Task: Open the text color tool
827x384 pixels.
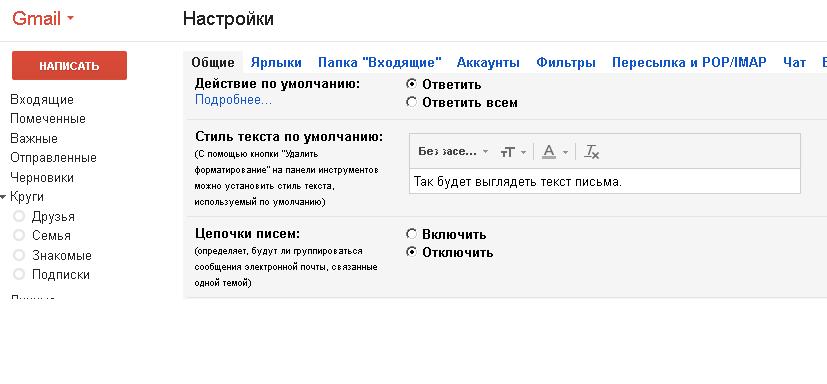Action: (x=549, y=152)
